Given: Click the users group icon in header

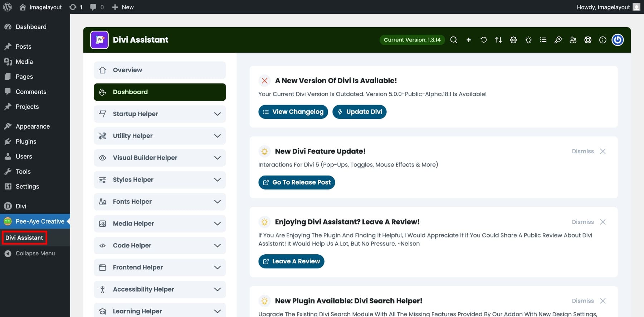Looking at the screenshot, I should (x=573, y=40).
